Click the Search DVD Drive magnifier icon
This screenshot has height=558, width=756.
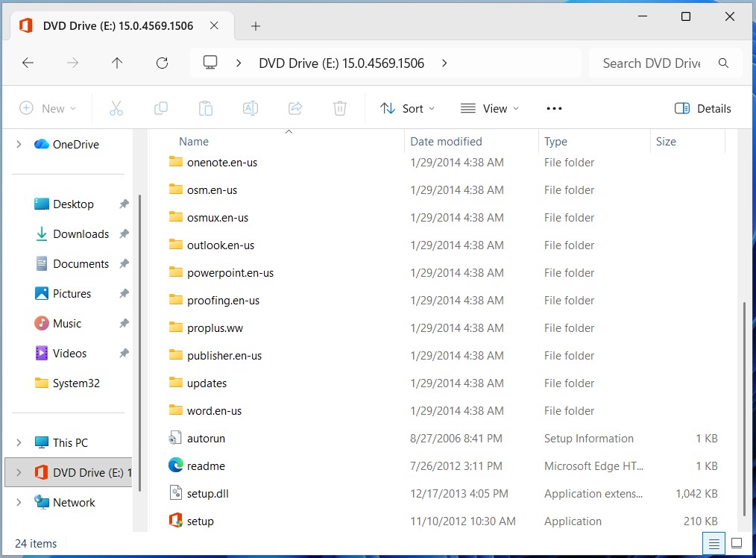coord(722,63)
